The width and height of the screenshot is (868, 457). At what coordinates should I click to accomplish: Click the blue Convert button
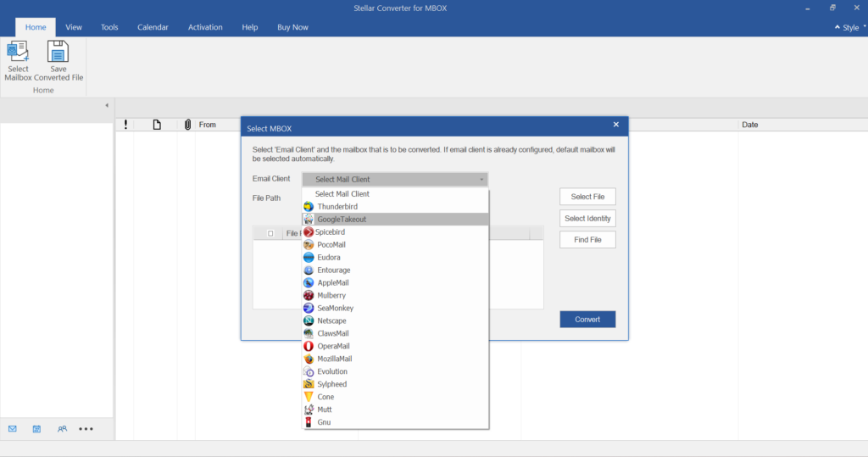587,319
